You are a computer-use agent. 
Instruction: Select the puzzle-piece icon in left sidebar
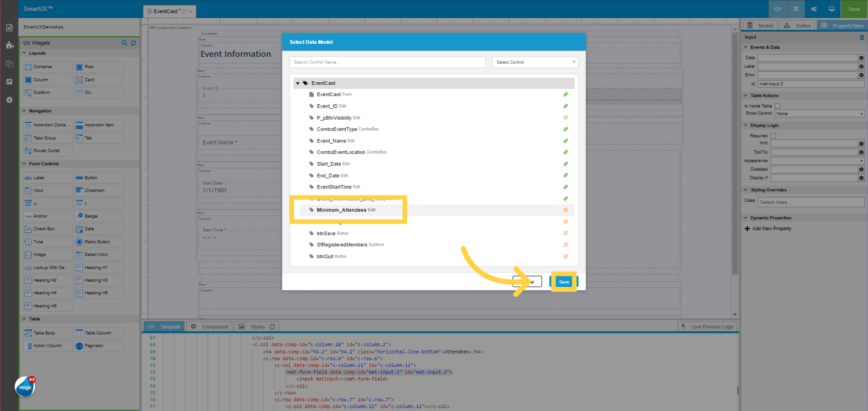9,45
